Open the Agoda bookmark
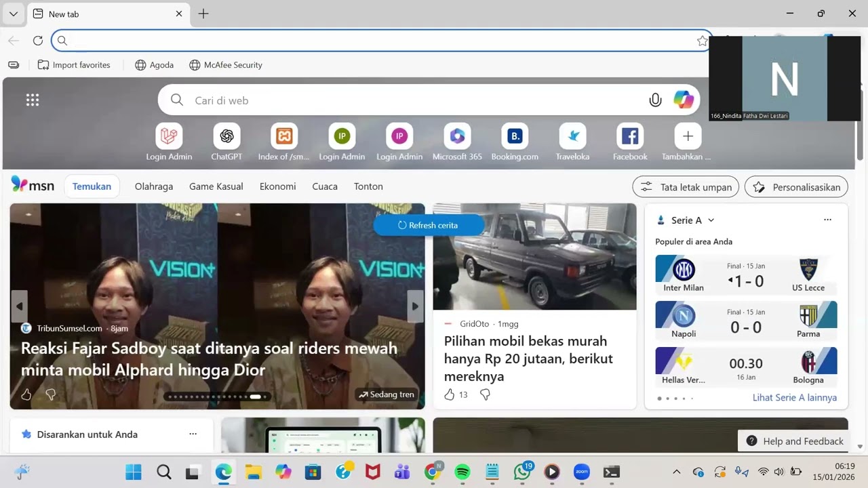The image size is (868, 488). click(x=155, y=65)
